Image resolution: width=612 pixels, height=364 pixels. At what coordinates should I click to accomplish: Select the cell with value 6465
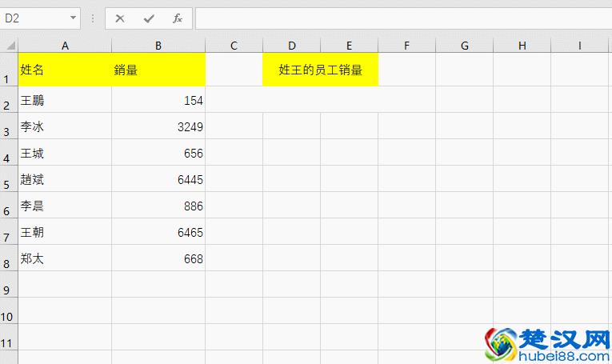[158, 232]
